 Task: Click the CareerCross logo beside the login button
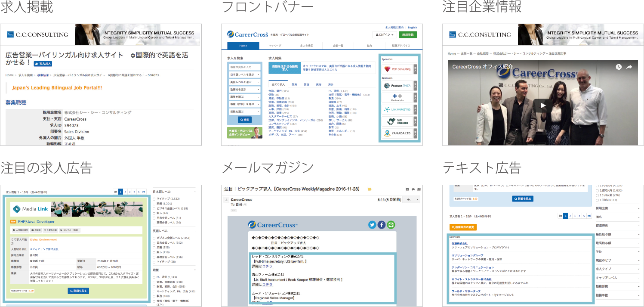click(x=247, y=34)
